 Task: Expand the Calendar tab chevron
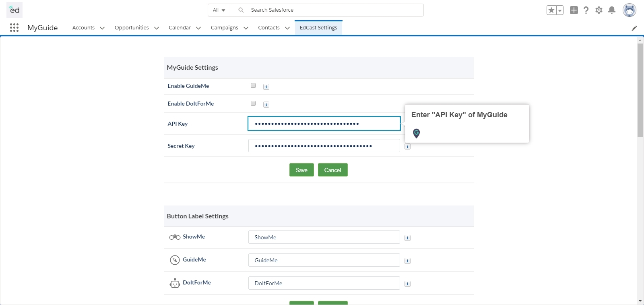coord(198,28)
